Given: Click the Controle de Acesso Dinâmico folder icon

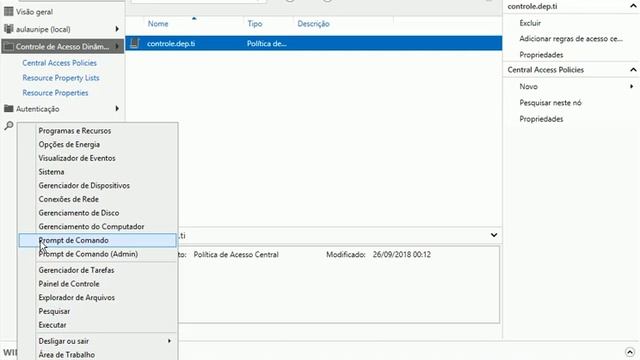Looking at the screenshot, I should (8, 47).
